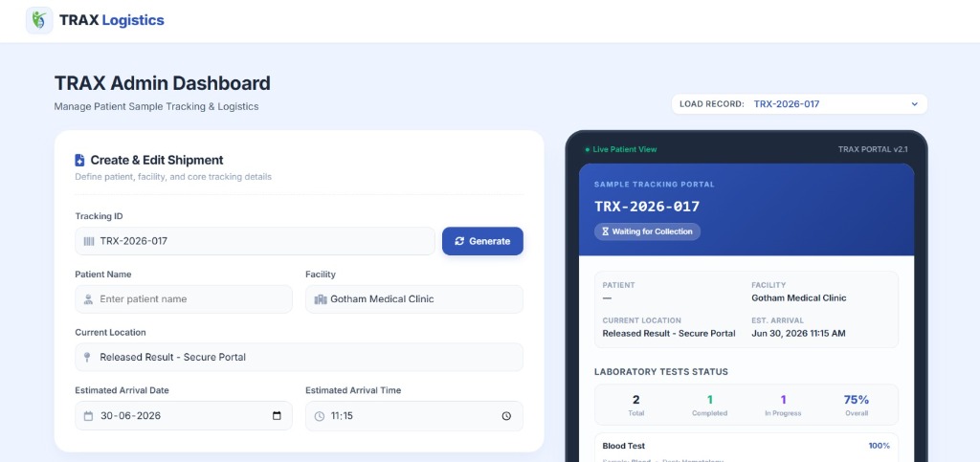Click the Jun 30, 2026 11:15 AM arrival
The height and width of the screenshot is (462, 980).
(x=798, y=334)
